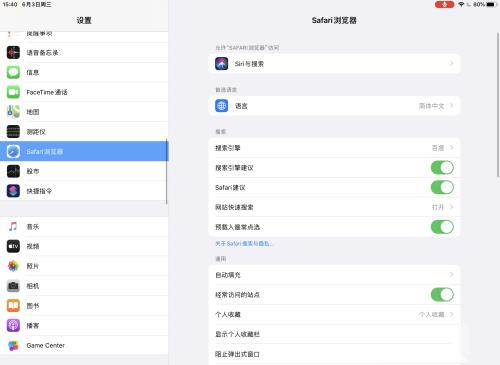Select 视频 label in sidebar
This screenshot has height=365, width=500.
pos(33,246)
